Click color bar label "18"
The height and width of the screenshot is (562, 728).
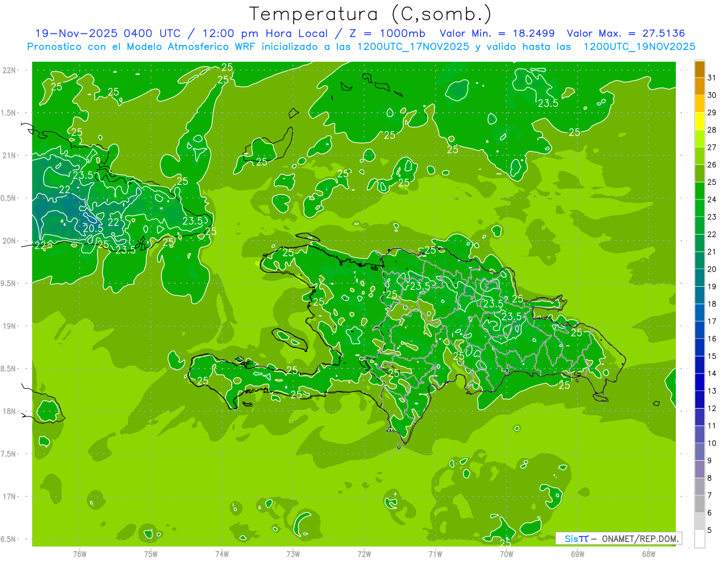712,304
